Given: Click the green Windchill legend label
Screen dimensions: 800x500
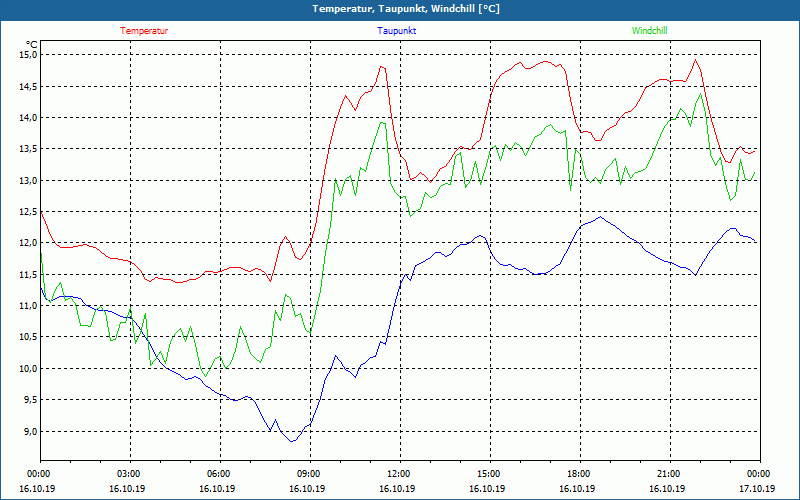Looking at the screenshot, I should (649, 31).
